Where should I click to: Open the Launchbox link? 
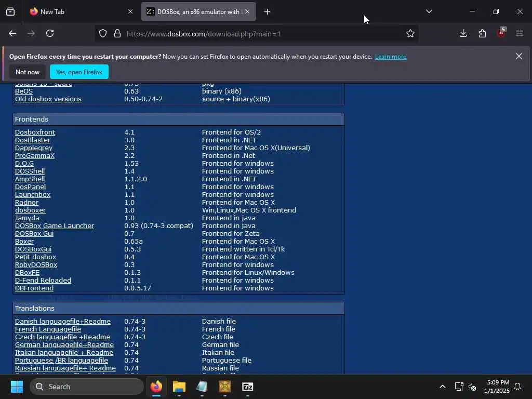33,195
